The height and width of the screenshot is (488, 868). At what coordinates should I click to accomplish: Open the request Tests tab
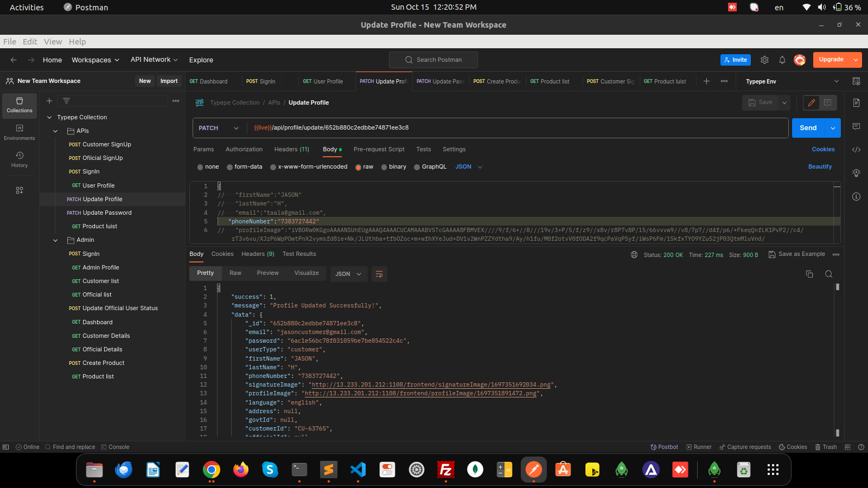[x=424, y=150]
